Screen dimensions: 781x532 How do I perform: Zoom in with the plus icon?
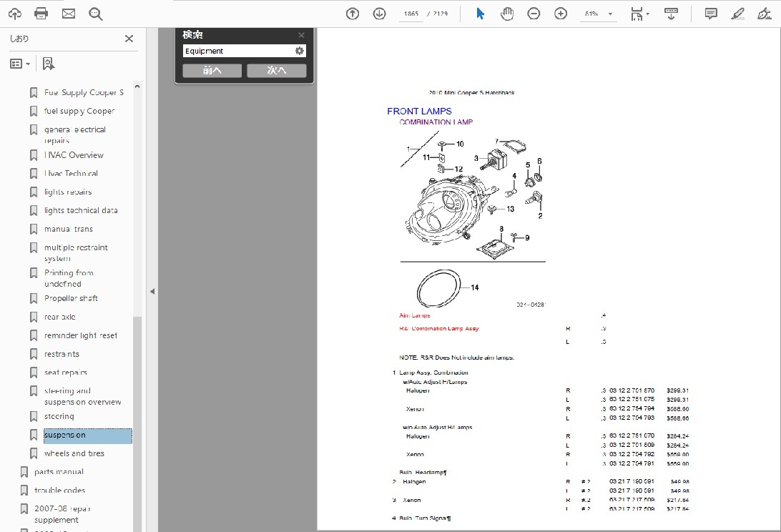coord(561,14)
